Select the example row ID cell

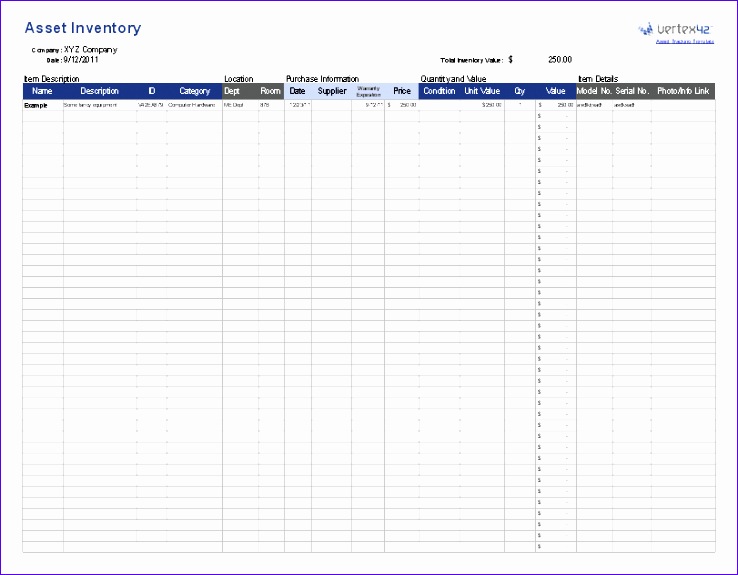tap(152, 105)
